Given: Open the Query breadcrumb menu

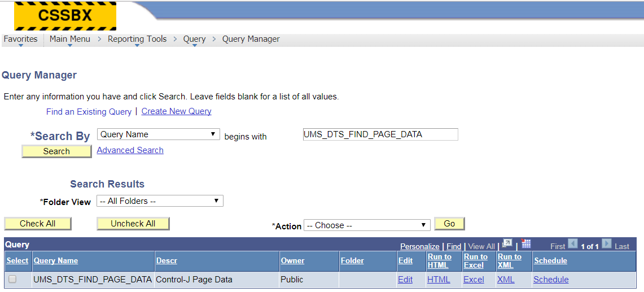Looking at the screenshot, I should [x=194, y=39].
